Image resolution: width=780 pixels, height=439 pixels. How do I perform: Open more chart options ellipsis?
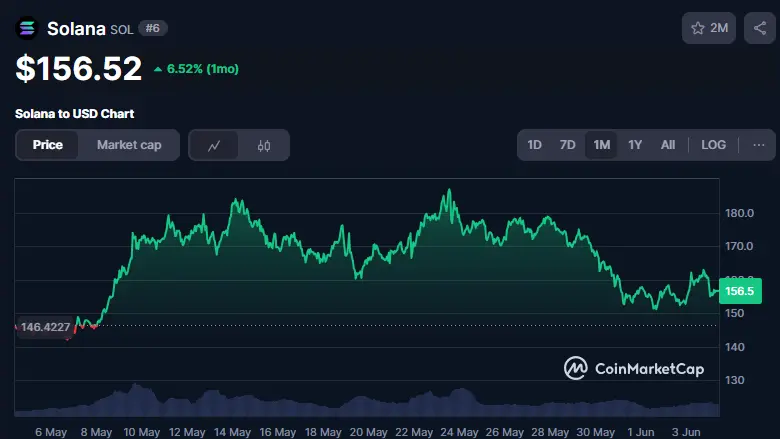click(759, 145)
